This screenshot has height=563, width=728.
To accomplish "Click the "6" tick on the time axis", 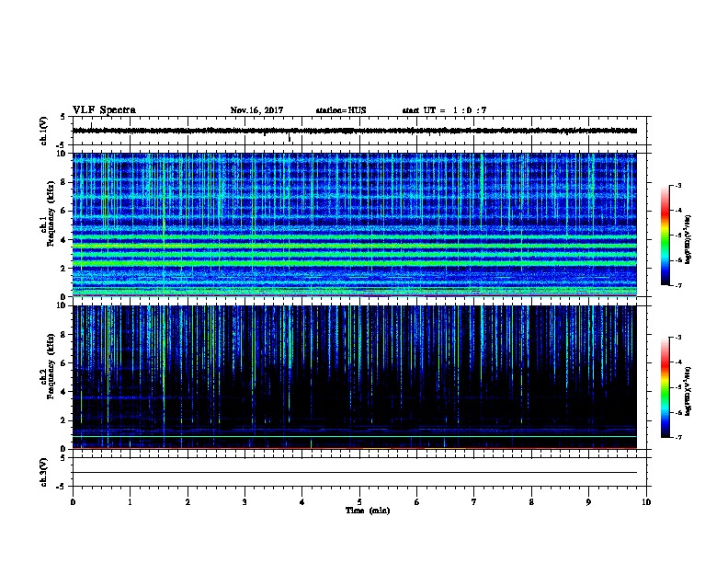I will 417,502.
